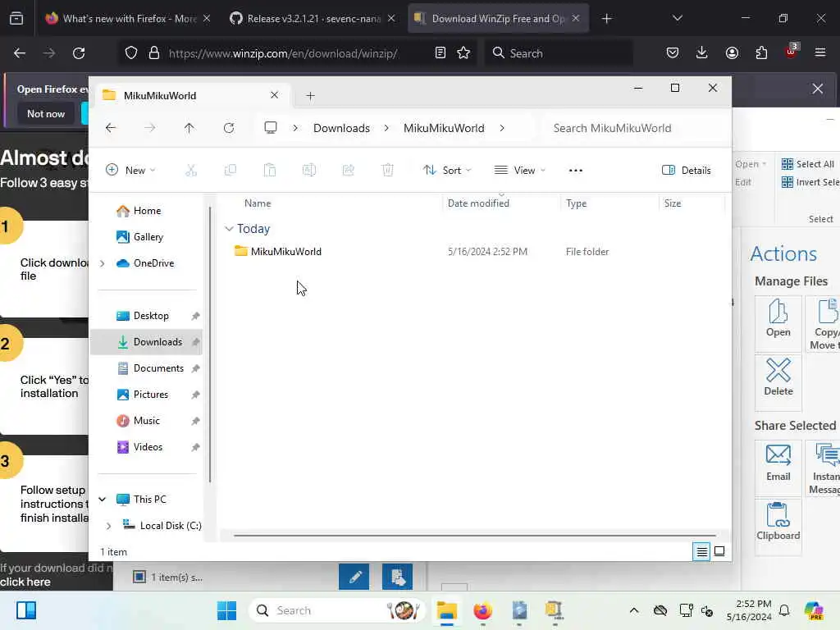The height and width of the screenshot is (630, 840).
Task: Click the Delete trash icon in Explorer toolbar
Action: (387, 171)
